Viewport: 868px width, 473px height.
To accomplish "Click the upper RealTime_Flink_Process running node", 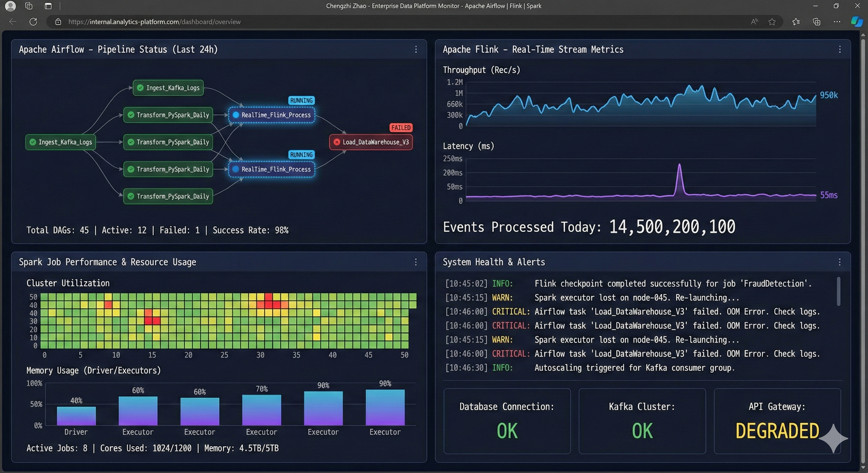I will (272, 115).
